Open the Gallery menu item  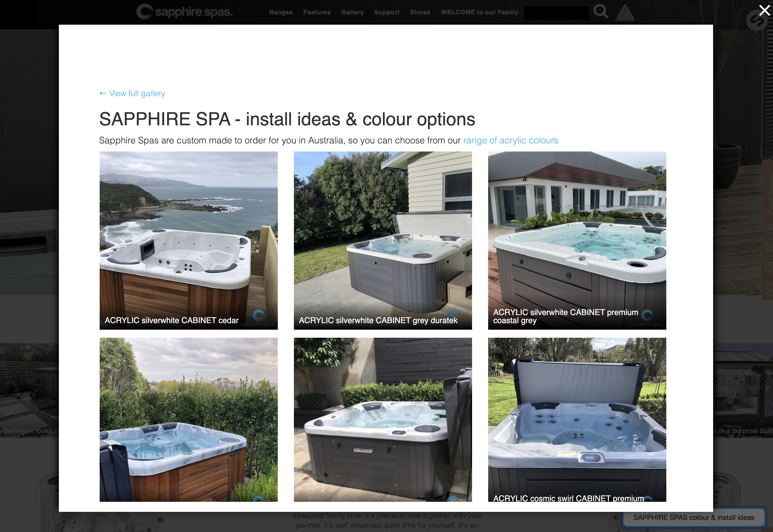click(352, 12)
